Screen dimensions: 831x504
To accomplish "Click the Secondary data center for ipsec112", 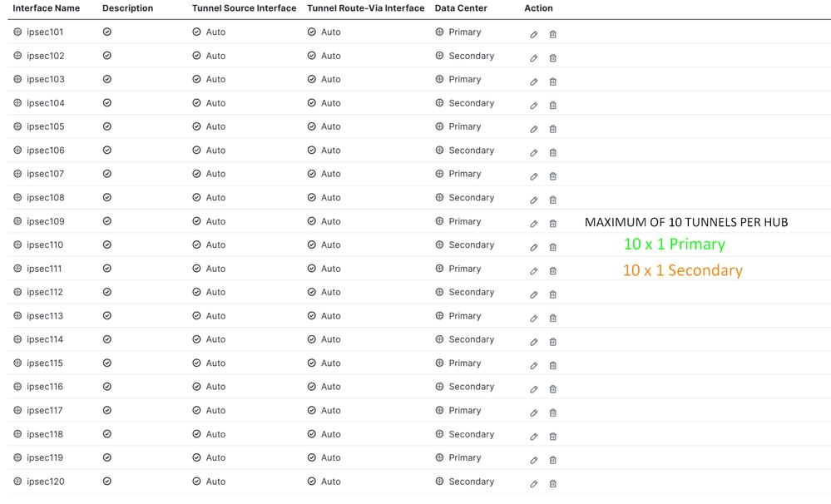I will click(471, 292).
